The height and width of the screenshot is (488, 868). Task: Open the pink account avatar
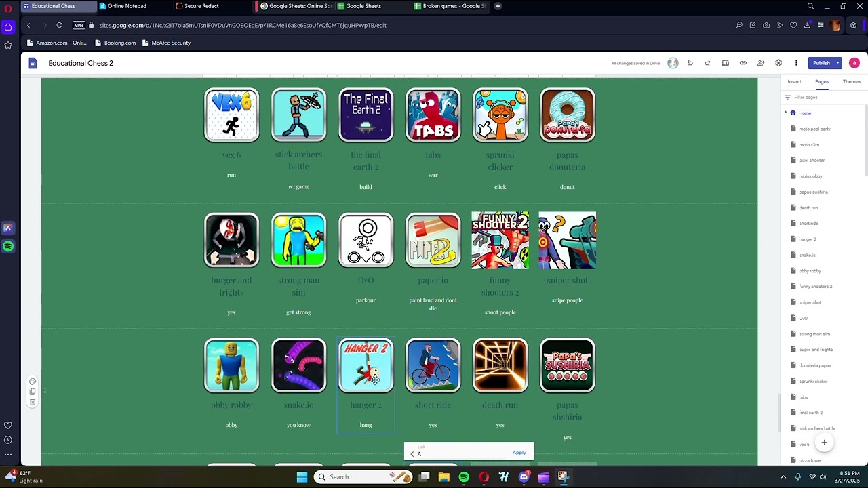[854, 63]
